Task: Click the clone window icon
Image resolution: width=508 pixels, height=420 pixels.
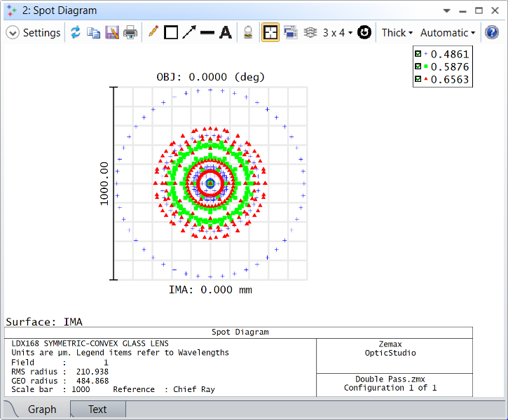Action: (x=291, y=33)
